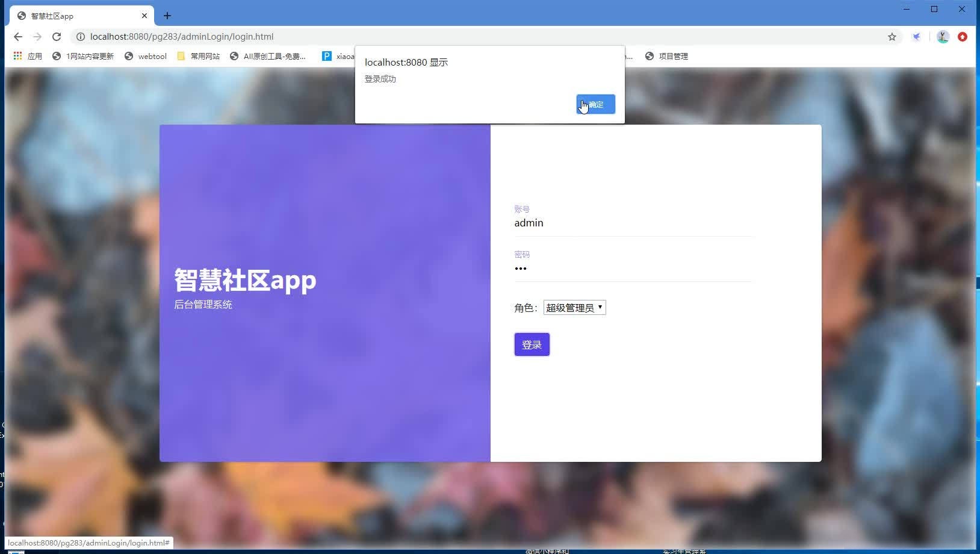Reload the page with the refresh icon
Viewport: 980px width, 554px height.
(x=57, y=37)
